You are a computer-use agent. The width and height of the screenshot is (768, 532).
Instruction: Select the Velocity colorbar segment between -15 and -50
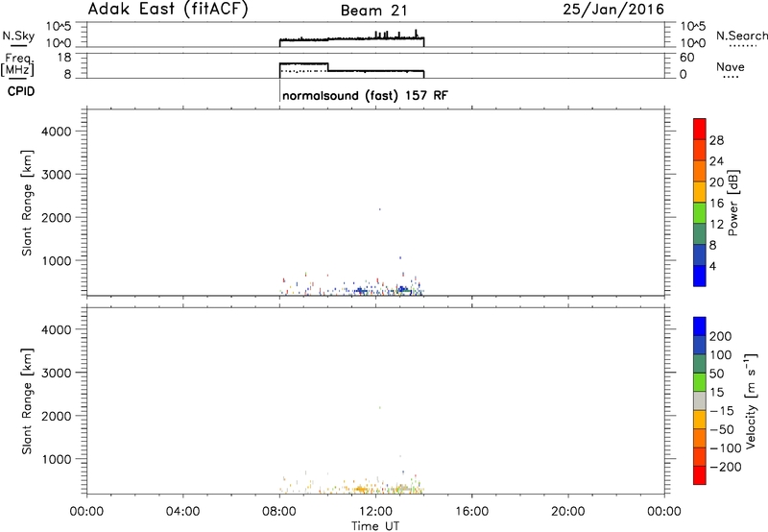pyautogui.click(x=700, y=420)
